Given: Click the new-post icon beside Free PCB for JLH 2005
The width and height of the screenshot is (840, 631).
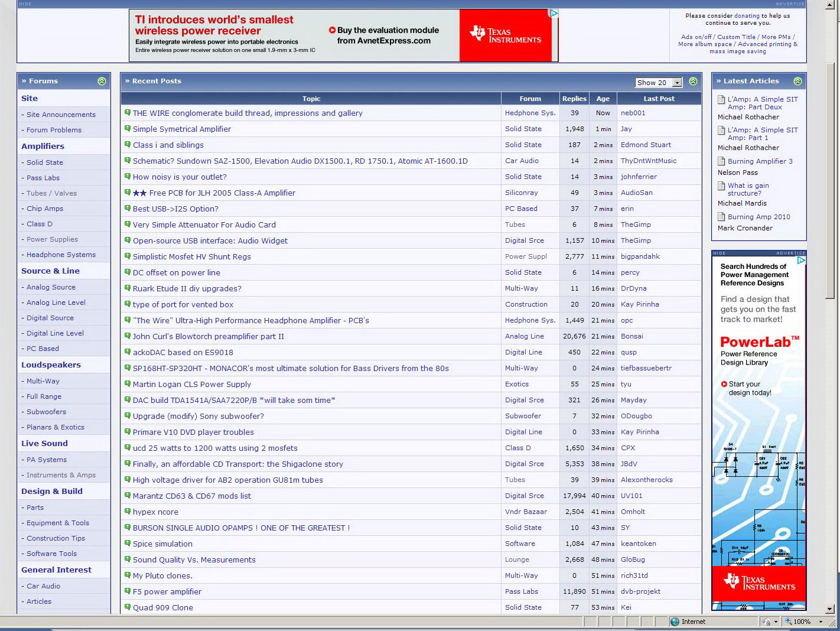Looking at the screenshot, I should (x=127, y=192).
